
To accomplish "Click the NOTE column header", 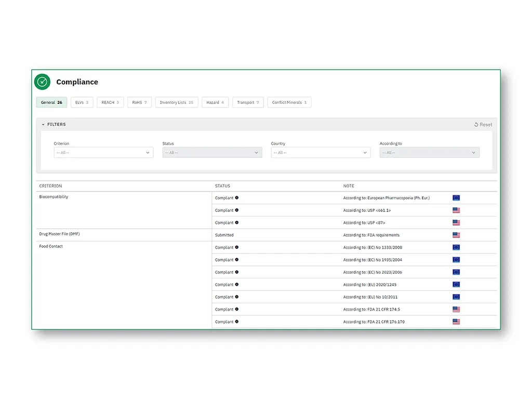I will (x=349, y=186).
